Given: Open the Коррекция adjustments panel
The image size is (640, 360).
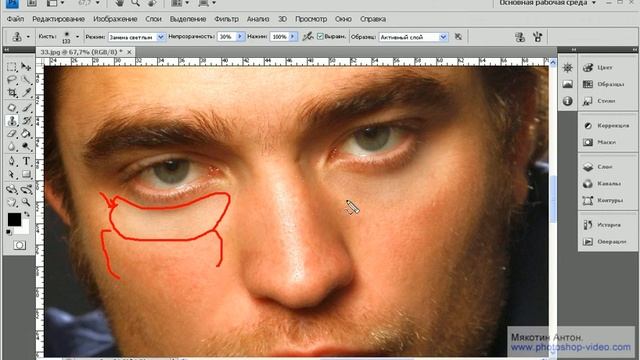Looking at the screenshot, I should tap(607, 126).
